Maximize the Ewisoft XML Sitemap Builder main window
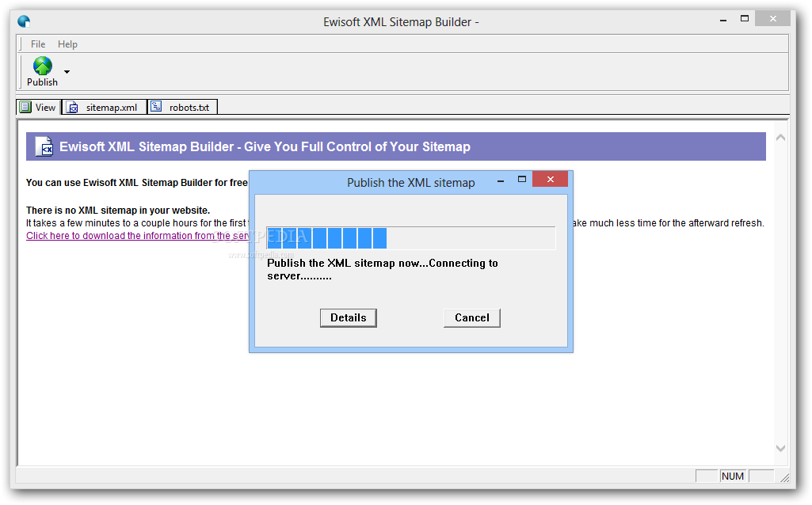This screenshot has width=812, height=505. [745, 19]
